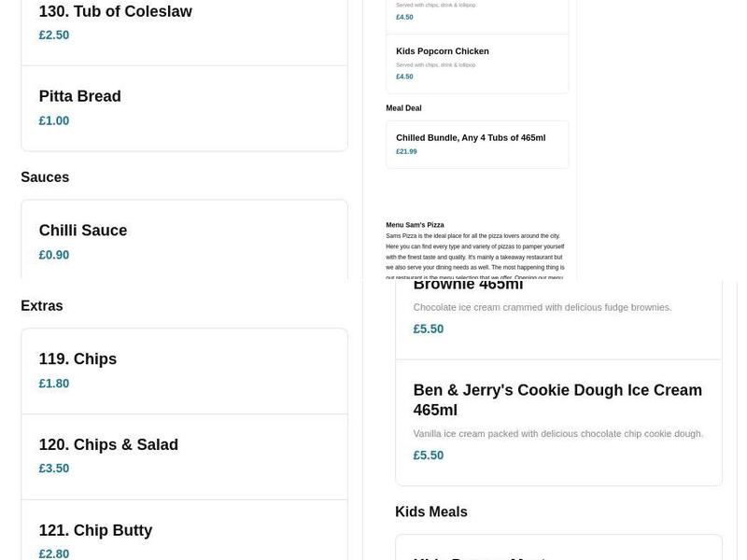This screenshot has height=560, width=747.
Task: Click the Kids Meals section heading
Action: [431, 512]
